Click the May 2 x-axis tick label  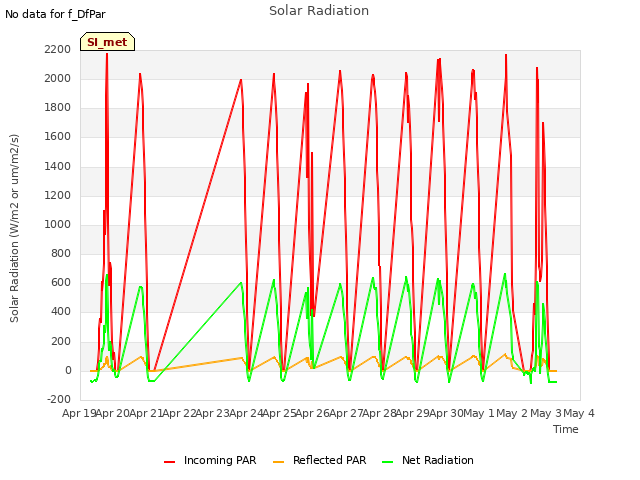point(512,413)
